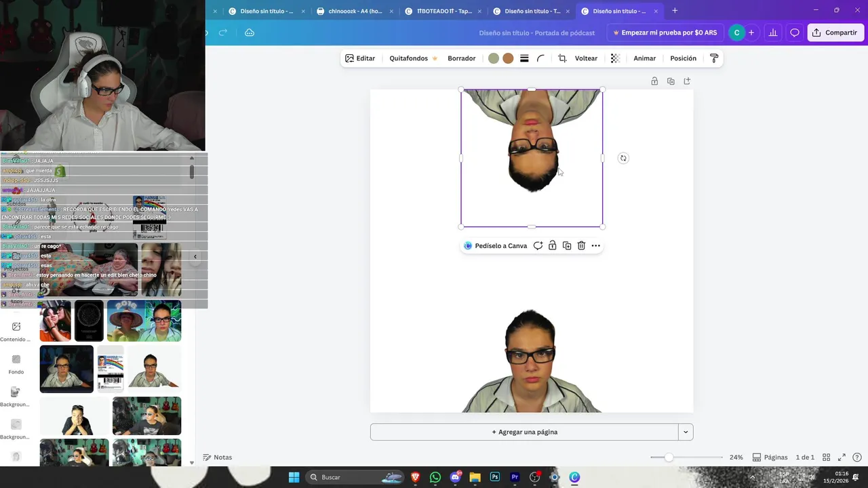Open the help question mark icon
868x488 pixels.
click(x=857, y=457)
